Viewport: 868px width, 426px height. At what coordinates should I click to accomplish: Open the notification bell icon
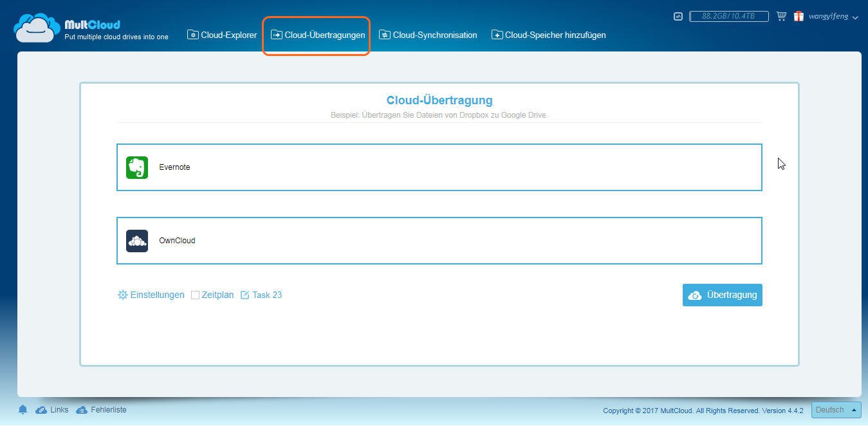point(23,410)
